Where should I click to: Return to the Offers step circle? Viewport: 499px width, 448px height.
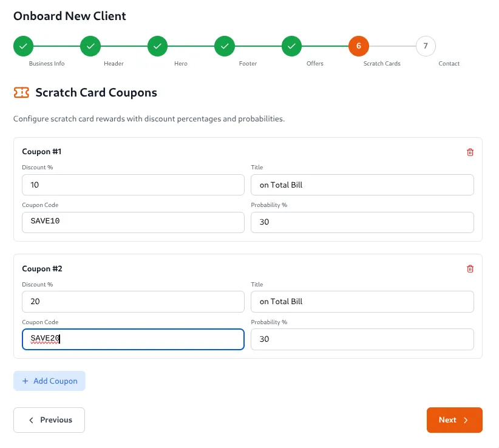[291, 46]
